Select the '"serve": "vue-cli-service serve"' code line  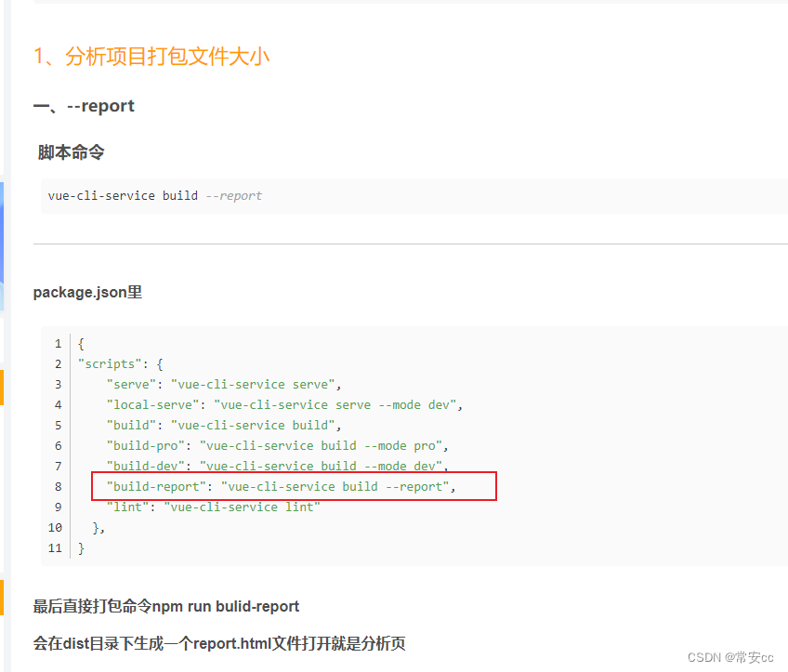point(224,385)
